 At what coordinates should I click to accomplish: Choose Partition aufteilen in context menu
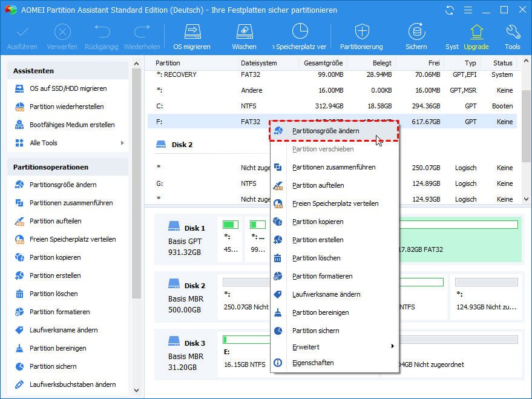pos(334,185)
